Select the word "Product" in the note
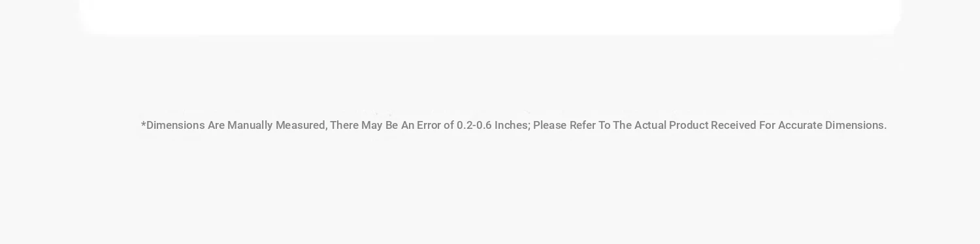 689,125
